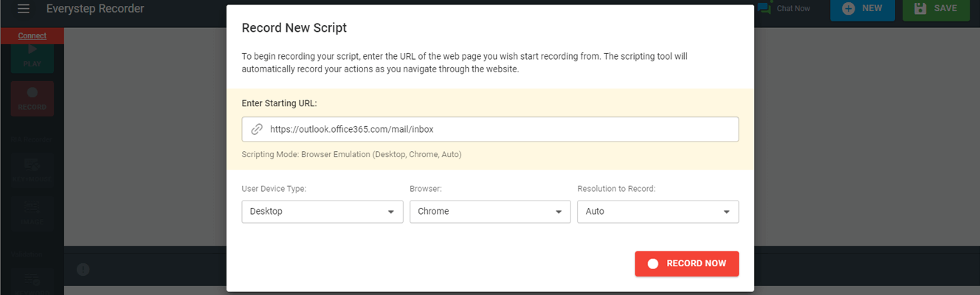Click the green SAVE button
980x295 pixels.
(936, 9)
